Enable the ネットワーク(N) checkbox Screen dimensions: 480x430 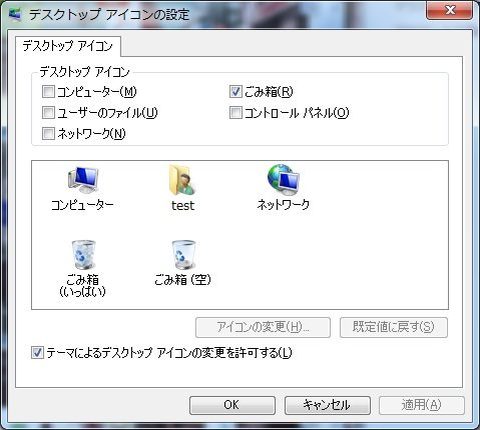click(48, 133)
